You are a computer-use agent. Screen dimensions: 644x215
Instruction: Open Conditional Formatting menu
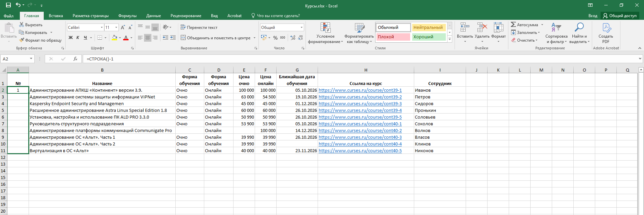(x=325, y=33)
